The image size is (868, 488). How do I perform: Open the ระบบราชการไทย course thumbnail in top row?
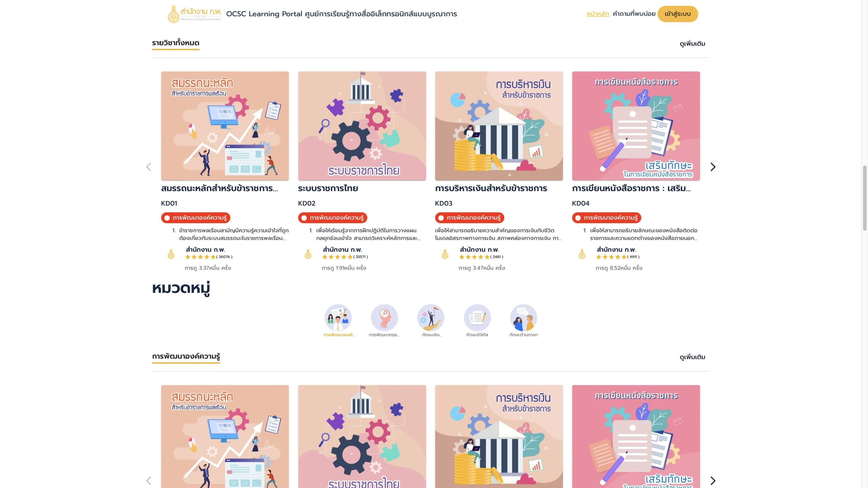362,126
